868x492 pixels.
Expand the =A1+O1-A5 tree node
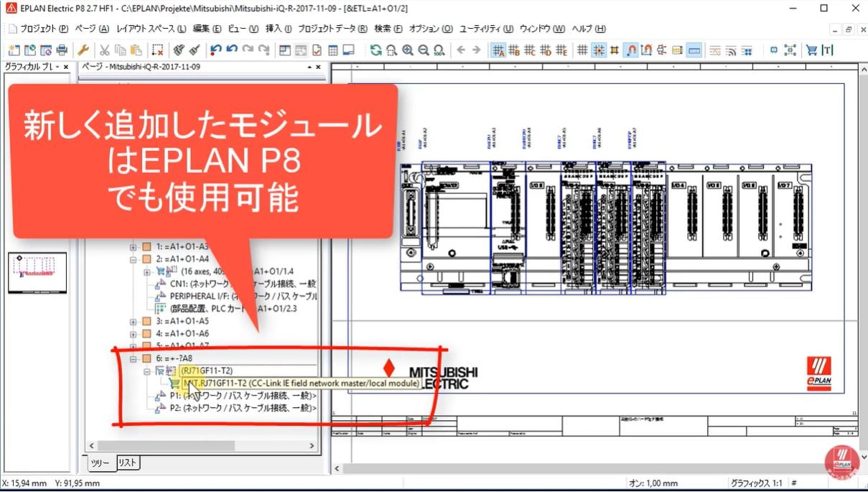(134, 320)
